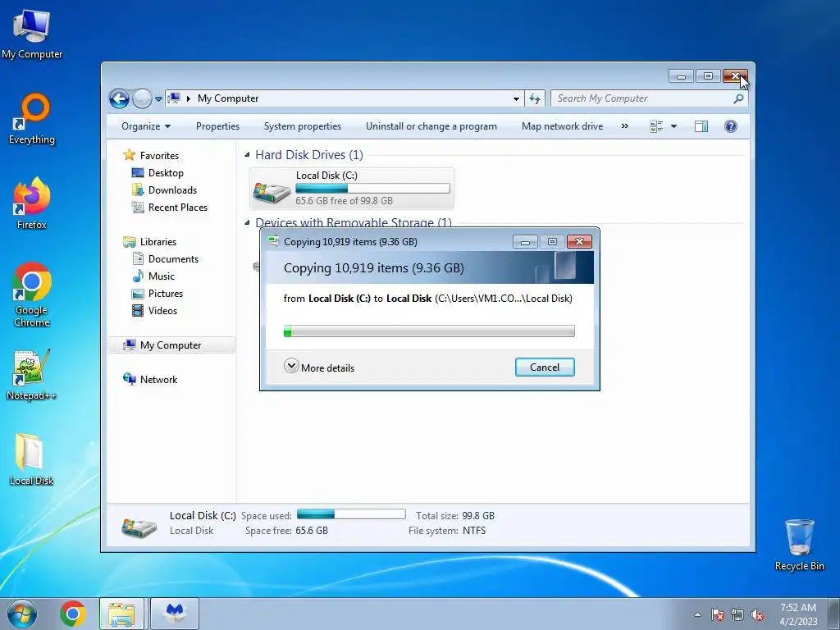840x630 pixels.
Task: Toggle the preview pane button
Action: point(701,126)
